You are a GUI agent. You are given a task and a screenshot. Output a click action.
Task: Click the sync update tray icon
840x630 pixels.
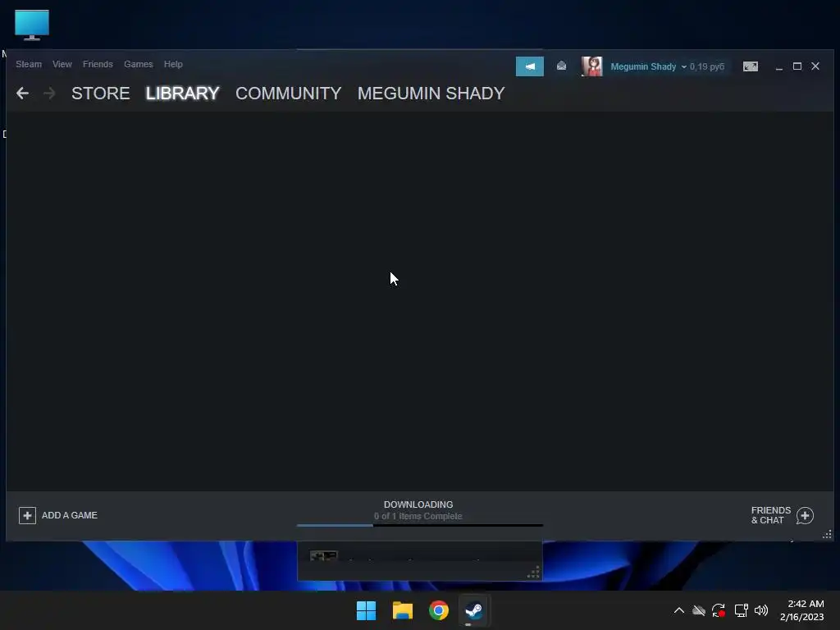pyautogui.click(x=719, y=610)
